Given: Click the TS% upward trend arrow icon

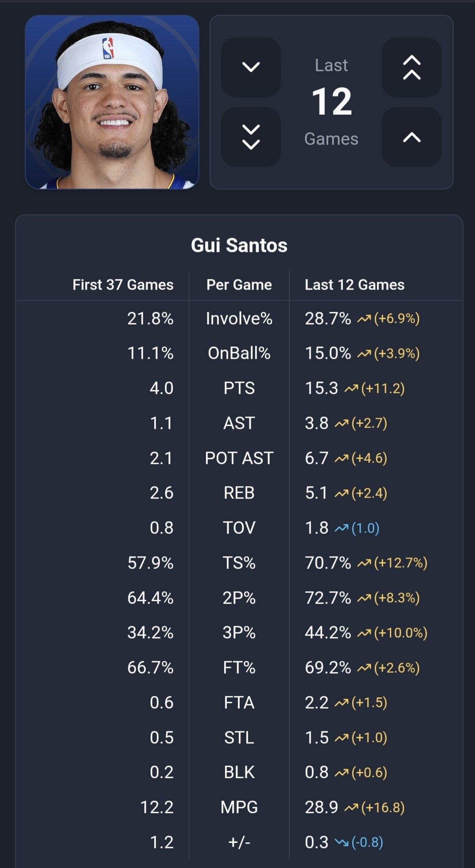Looking at the screenshot, I should (x=364, y=563).
